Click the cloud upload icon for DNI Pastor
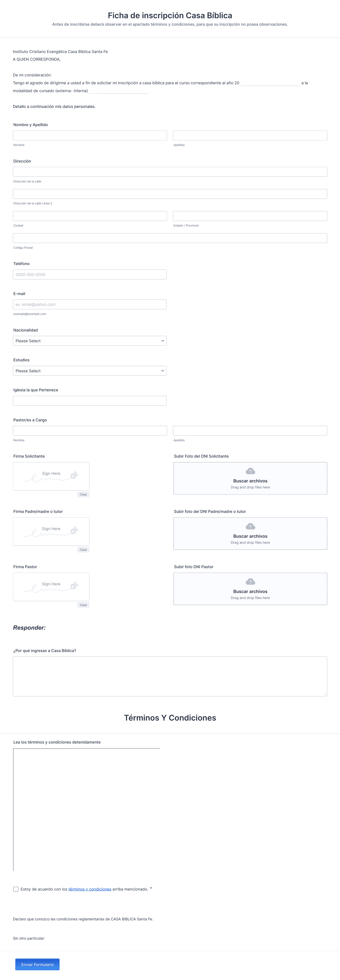Viewport: 340px width, 980px height. pyautogui.click(x=250, y=581)
